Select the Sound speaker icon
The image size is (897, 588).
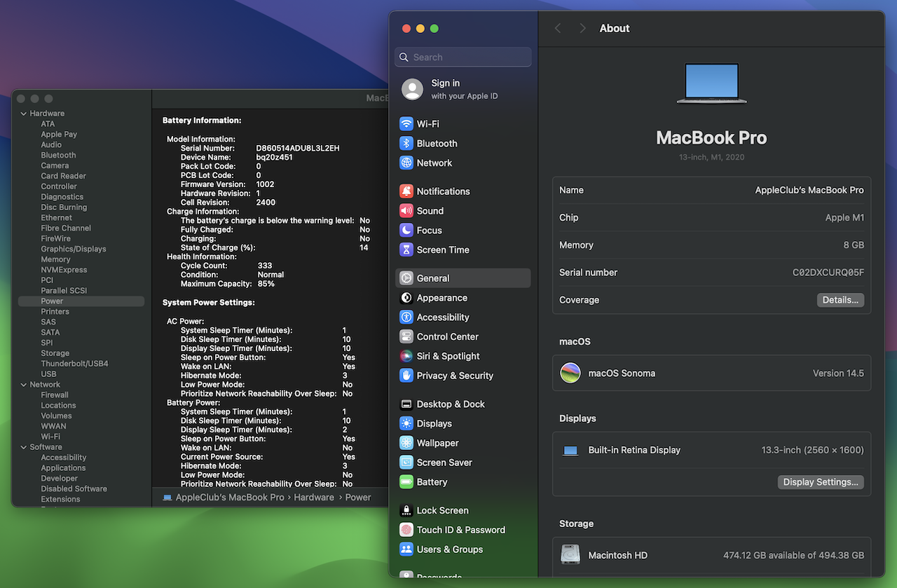pos(406,211)
